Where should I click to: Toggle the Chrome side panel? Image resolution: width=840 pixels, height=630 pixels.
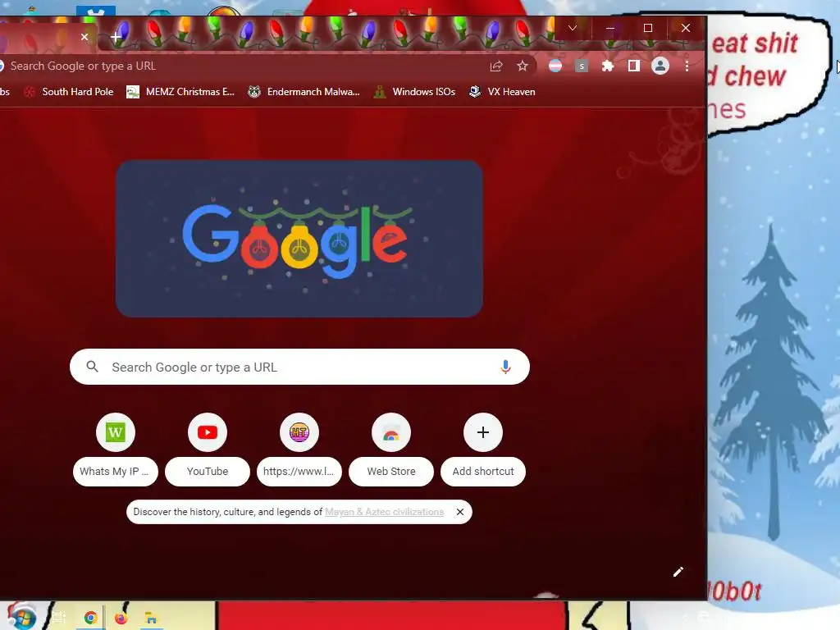634,66
